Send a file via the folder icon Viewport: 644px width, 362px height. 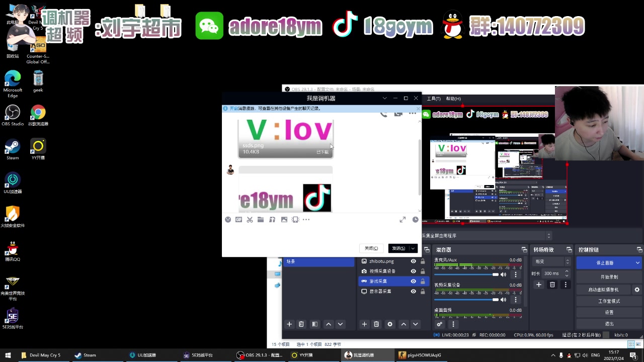pos(261,220)
